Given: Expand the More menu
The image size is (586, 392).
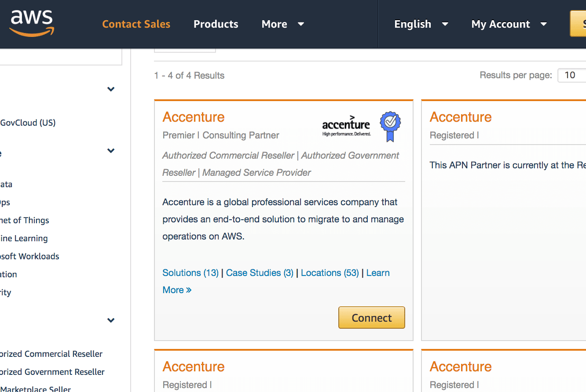Looking at the screenshot, I should coord(283,24).
